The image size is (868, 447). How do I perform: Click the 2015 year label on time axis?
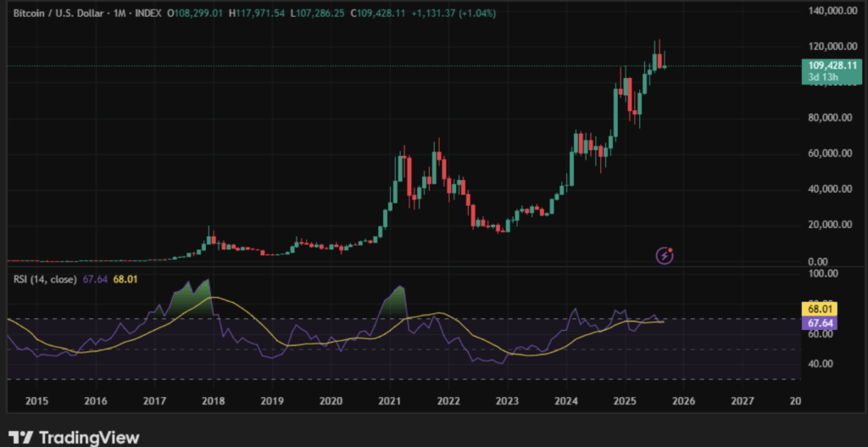point(39,401)
